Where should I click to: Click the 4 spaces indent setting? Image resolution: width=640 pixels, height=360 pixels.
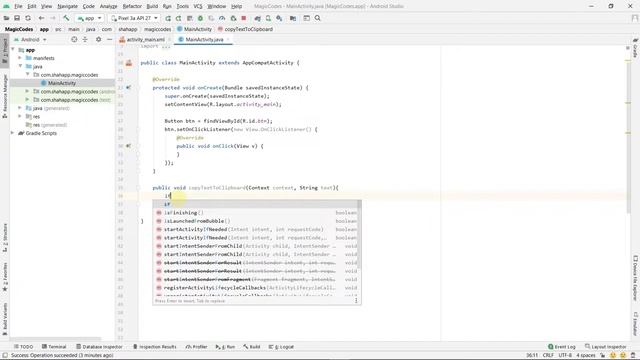point(586,355)
